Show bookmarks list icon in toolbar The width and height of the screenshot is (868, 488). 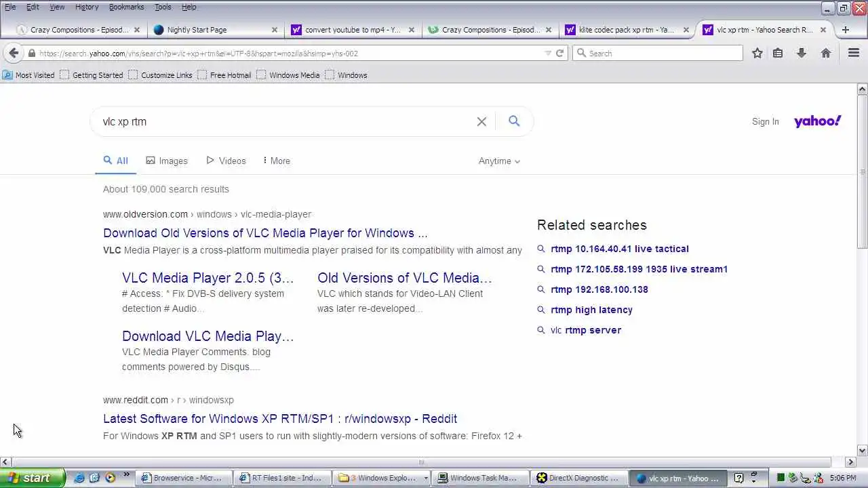pos(778,53)
